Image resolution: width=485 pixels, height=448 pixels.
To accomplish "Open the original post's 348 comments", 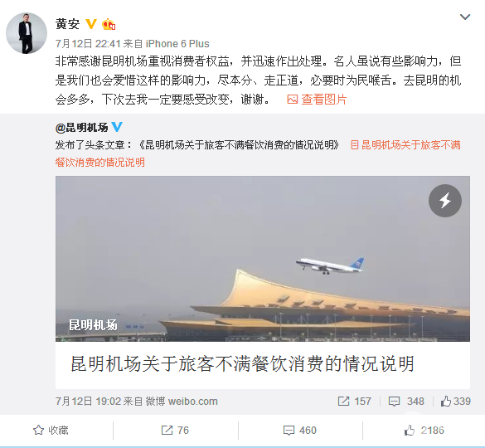I will pos(406,402).
